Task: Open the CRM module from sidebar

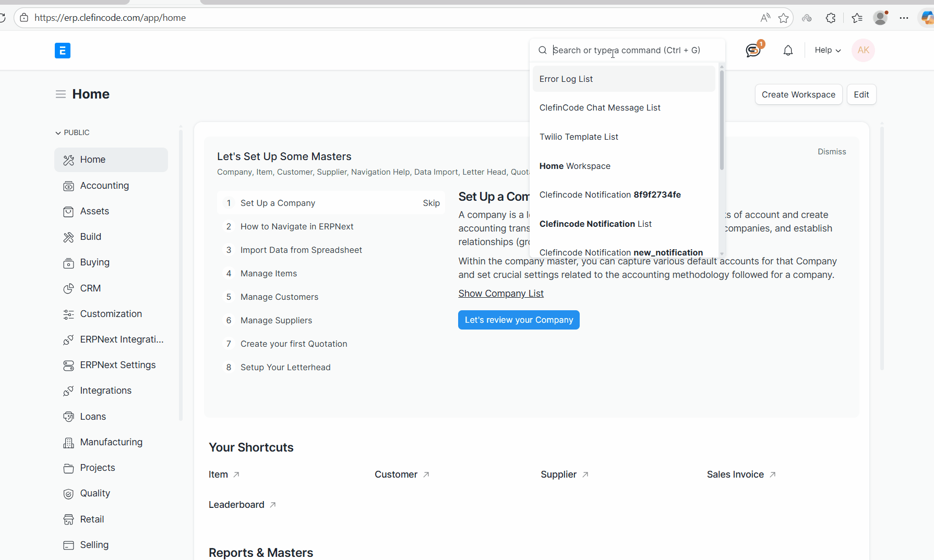Action: (x=90, y=288)
